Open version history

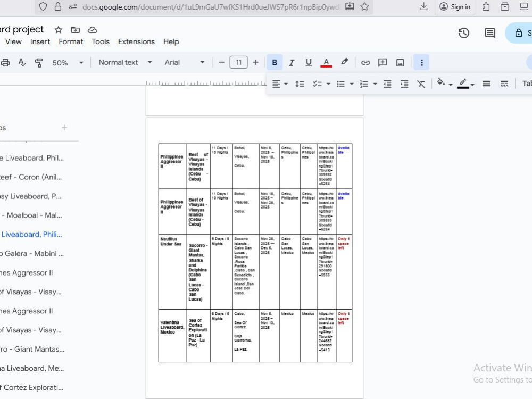tap(463, 33)
